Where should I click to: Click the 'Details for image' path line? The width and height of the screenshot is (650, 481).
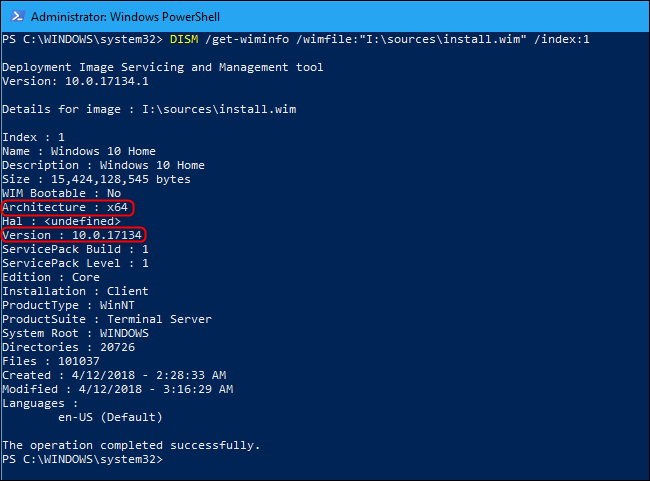(149, 109)
